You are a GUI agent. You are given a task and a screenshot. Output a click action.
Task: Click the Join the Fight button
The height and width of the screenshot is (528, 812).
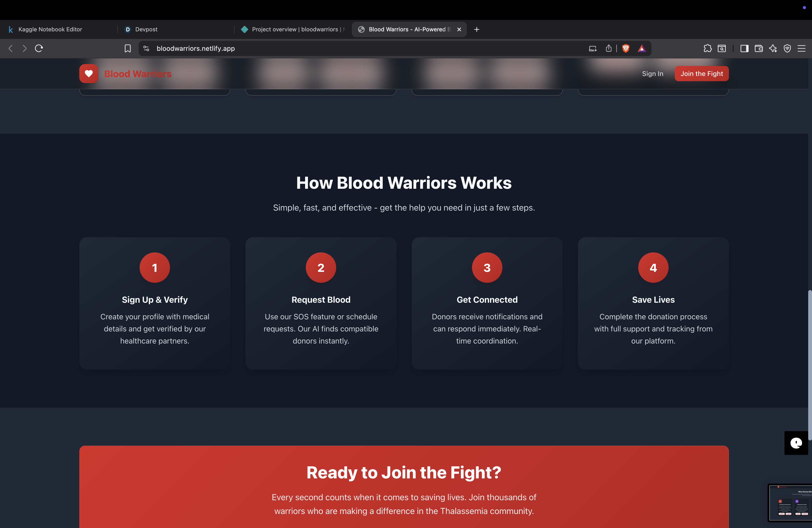701,73
